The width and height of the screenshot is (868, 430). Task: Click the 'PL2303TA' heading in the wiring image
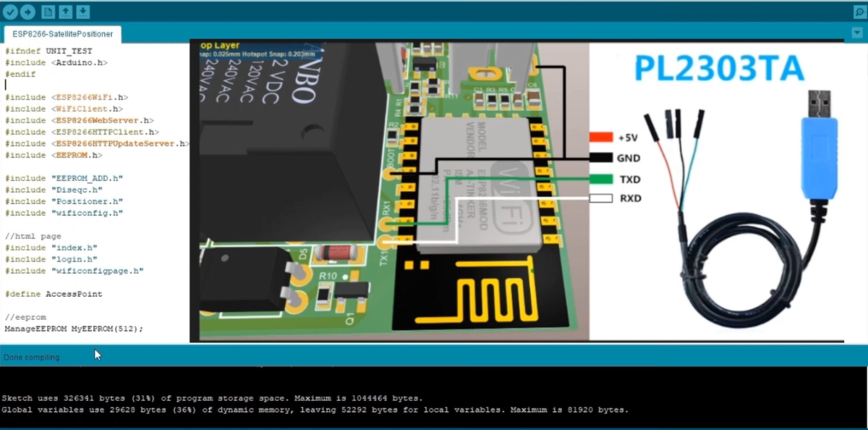point(719,69)
